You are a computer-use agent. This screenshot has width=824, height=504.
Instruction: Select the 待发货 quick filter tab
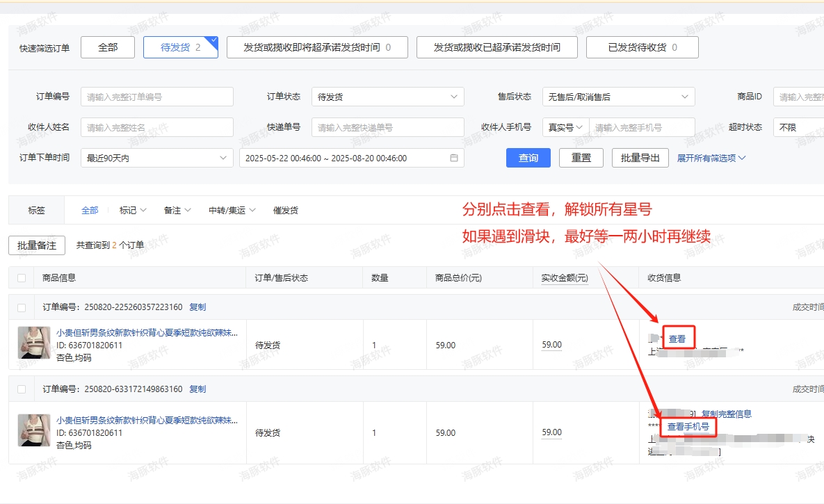pyautogui.click(x=180, y=47)
